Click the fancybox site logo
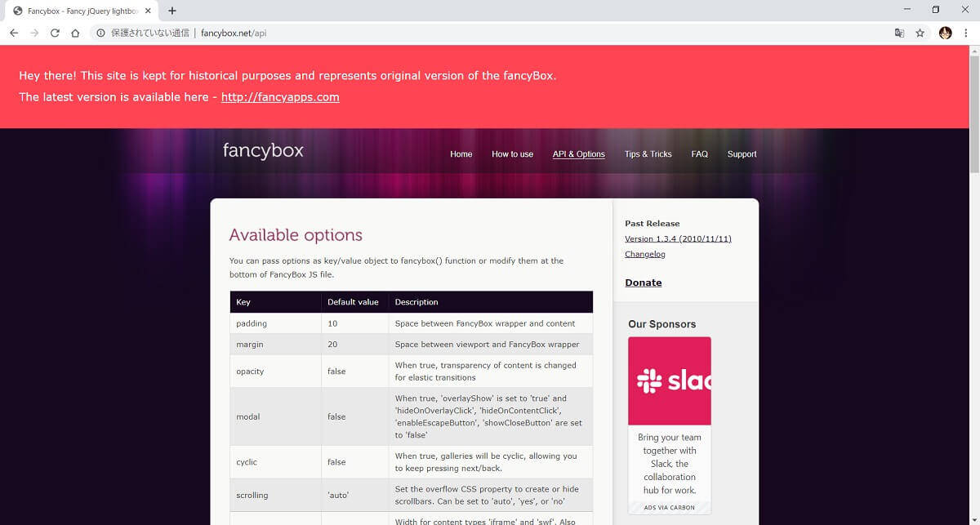The width and height of the screenshot is (980, 525). point(262,150)
